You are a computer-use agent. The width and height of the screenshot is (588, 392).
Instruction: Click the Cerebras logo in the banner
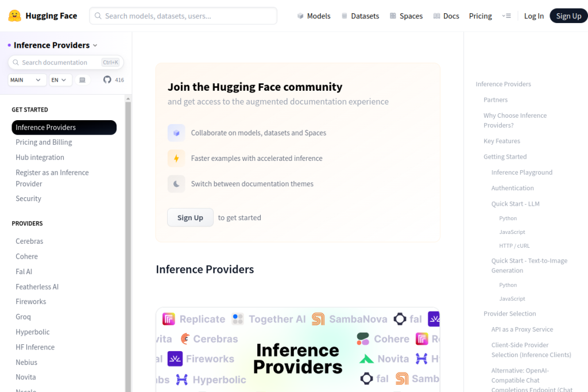(x=185, y=339)
